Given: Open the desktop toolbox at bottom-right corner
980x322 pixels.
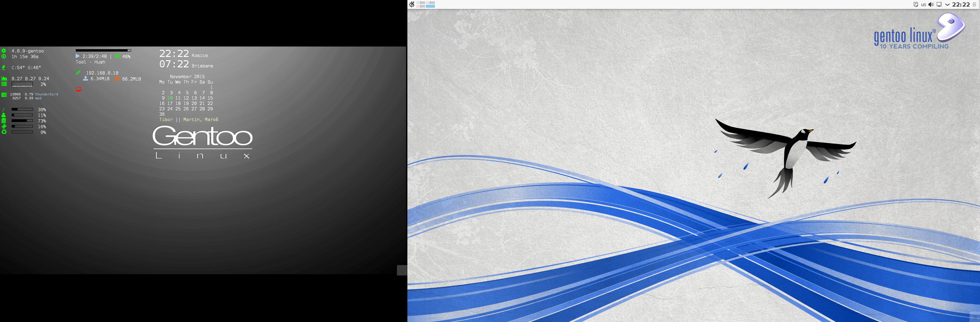Looking at the screenshot, I should tap(975, 317).
